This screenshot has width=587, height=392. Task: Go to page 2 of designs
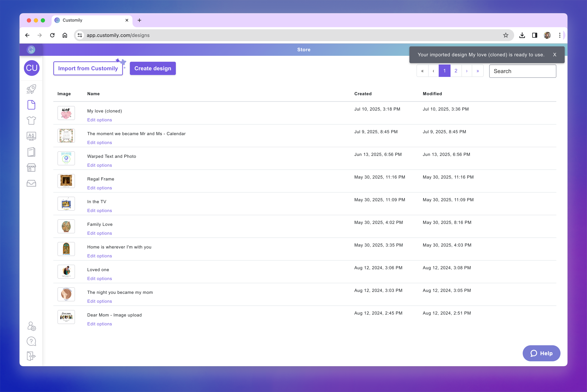click(456, 71)
